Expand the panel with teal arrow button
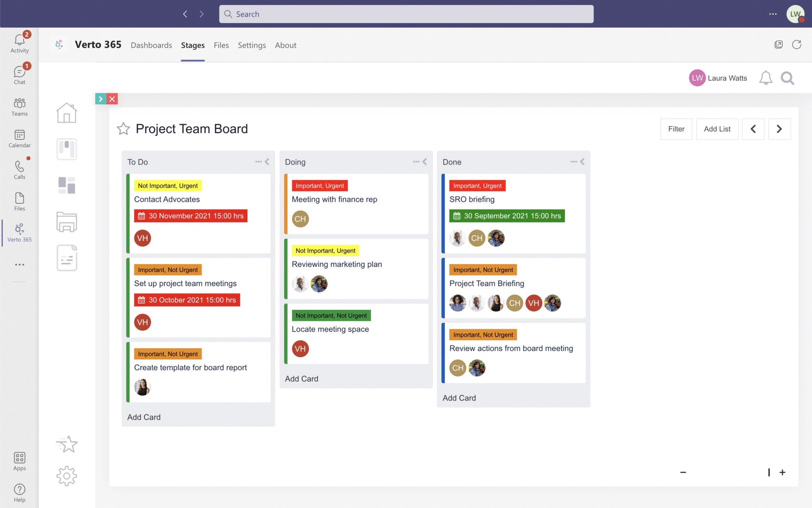This screenshot has height=508, width=812. (101, 99)
